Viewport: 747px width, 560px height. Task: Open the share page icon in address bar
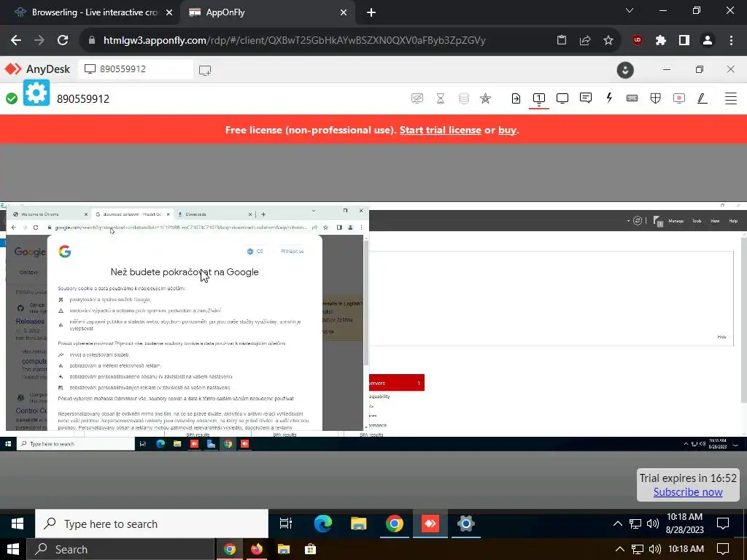click(x=585, y=41)
